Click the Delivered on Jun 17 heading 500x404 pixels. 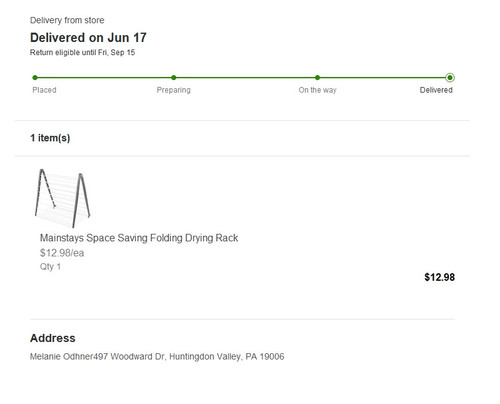(88, 38)
